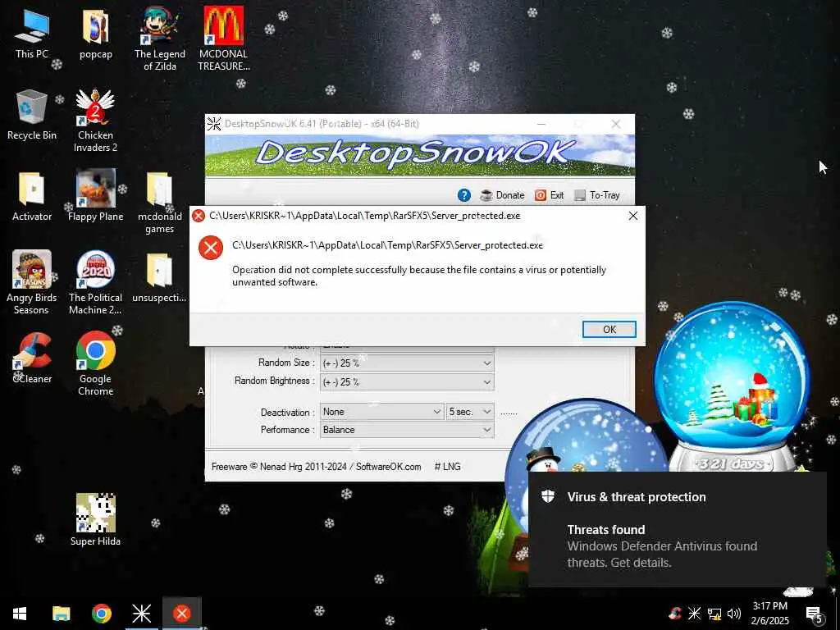The image size is (840, 630).
Task: Open the Threats found Defender notification
Action: coord(677,529)
